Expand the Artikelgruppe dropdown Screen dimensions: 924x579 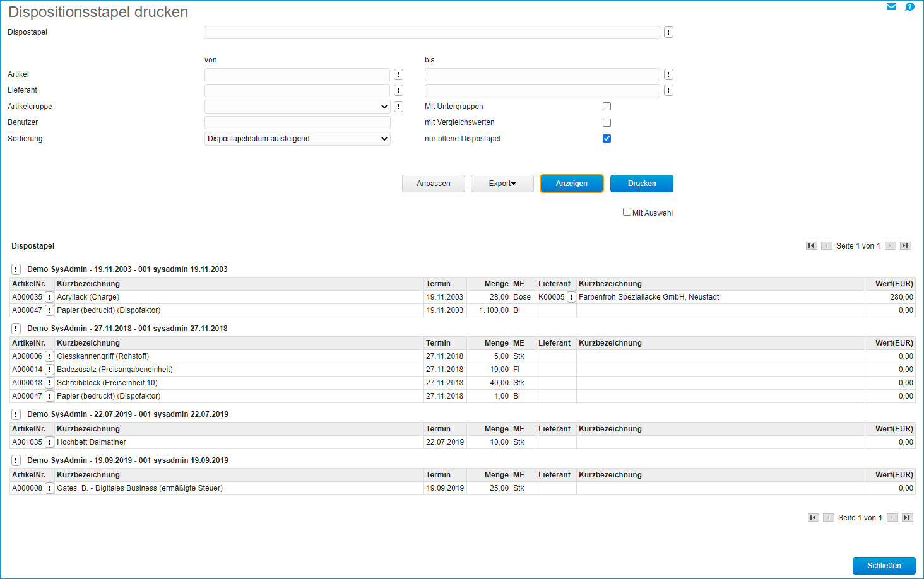pos(297,107)
